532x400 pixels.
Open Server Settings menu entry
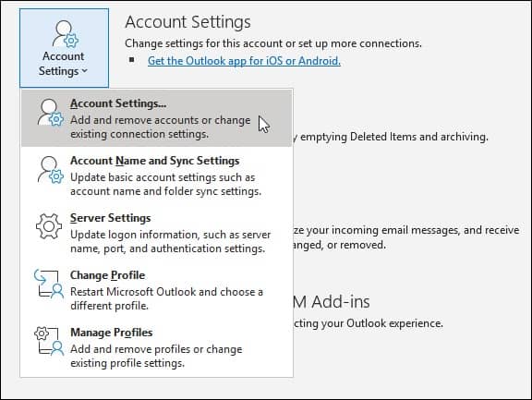click(x=156, y=233)
